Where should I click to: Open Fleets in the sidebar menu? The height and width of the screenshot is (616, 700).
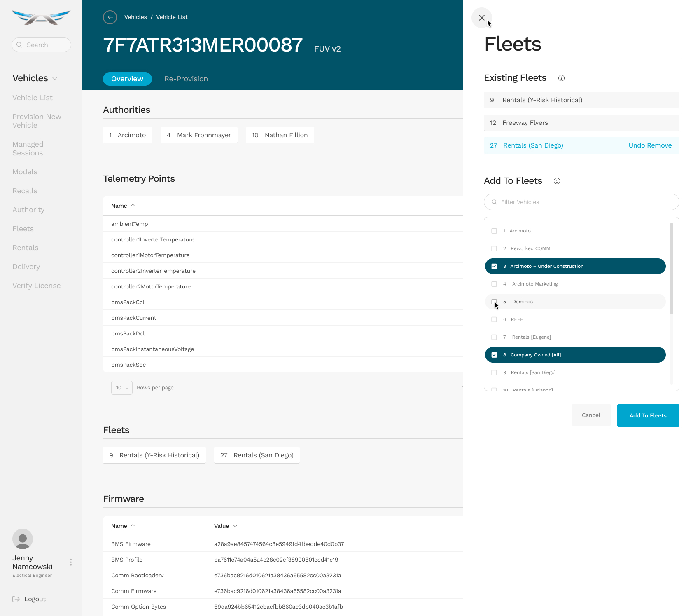click(x=23, y=229)
